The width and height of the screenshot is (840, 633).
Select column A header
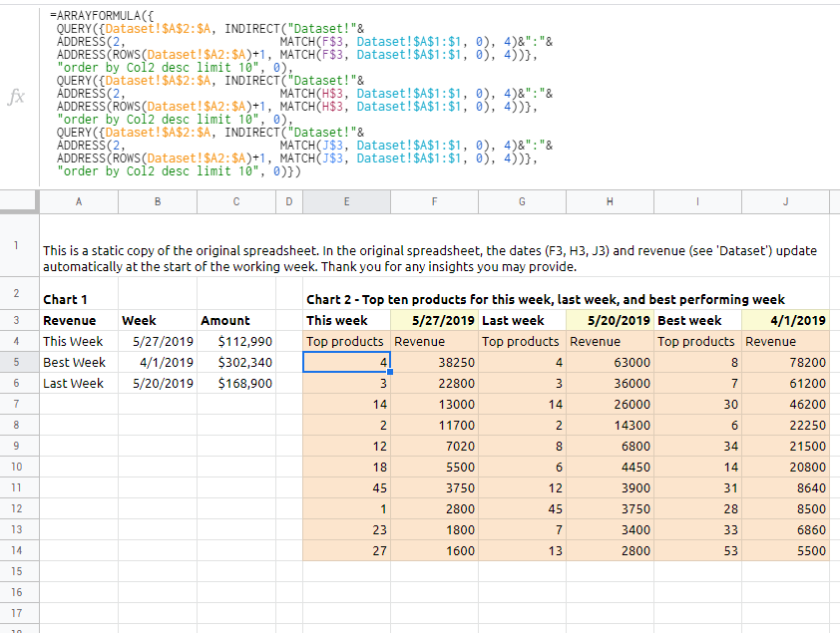tap(79, 201)
